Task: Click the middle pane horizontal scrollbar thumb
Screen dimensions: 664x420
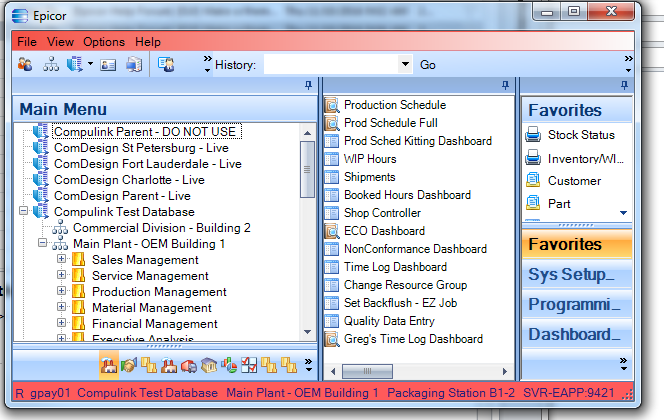Action: 367,371
